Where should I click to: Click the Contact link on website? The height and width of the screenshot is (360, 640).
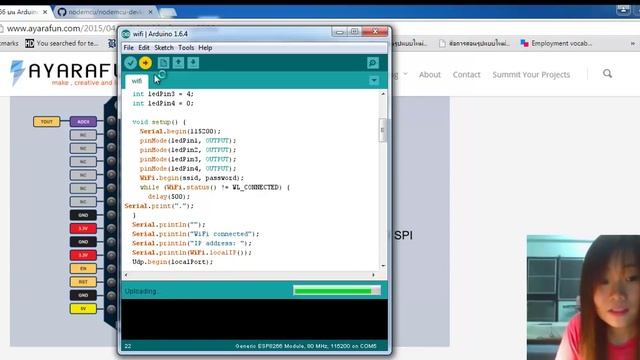(x=467, y=75)
